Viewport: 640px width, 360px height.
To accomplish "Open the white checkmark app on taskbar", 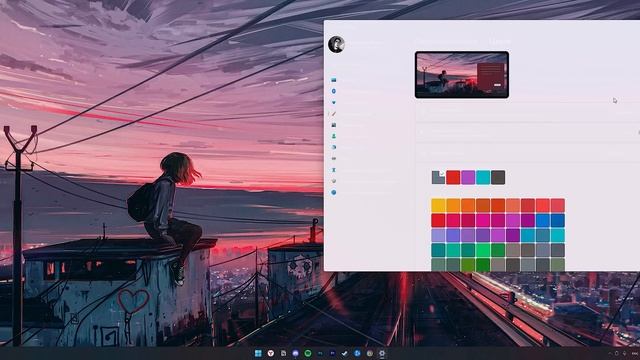I will (x=345, y=353).
